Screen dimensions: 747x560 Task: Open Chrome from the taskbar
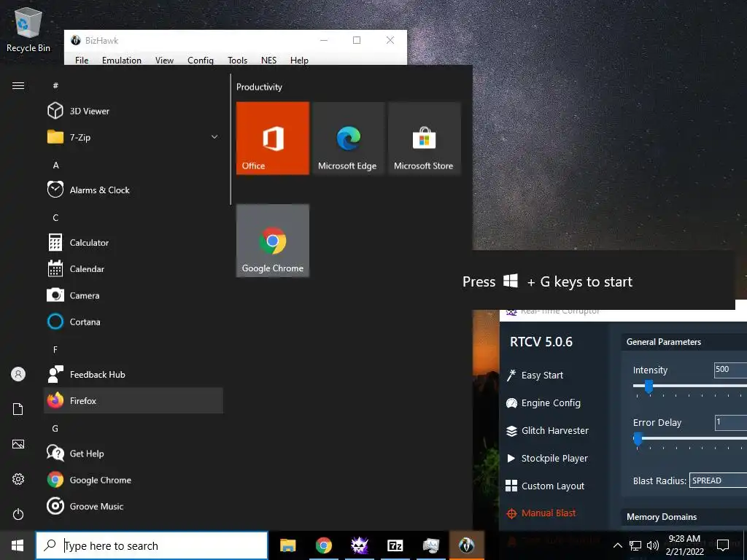323,545
